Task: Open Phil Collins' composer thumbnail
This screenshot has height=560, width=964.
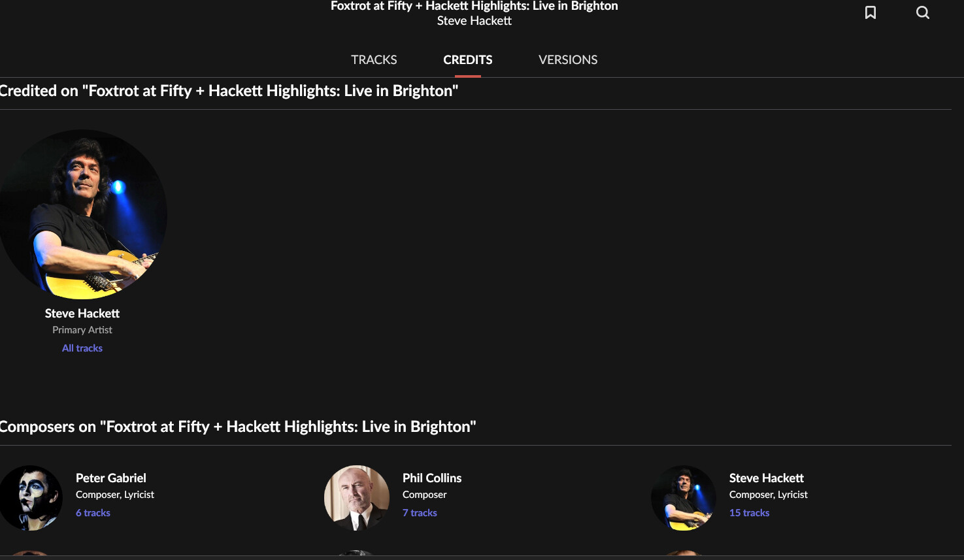Action: click(x=357, y=498)
